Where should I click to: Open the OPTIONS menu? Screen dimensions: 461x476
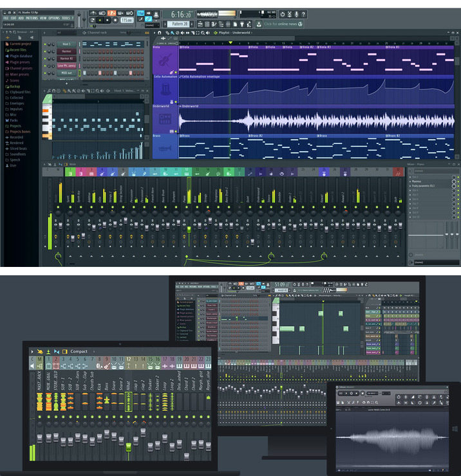coord(53,18)
